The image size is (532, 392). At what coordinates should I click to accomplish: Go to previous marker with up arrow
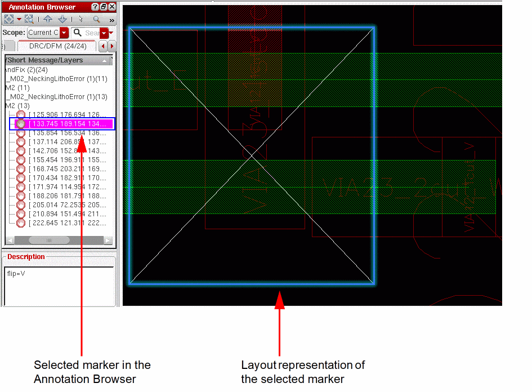(x=48, y=19)
